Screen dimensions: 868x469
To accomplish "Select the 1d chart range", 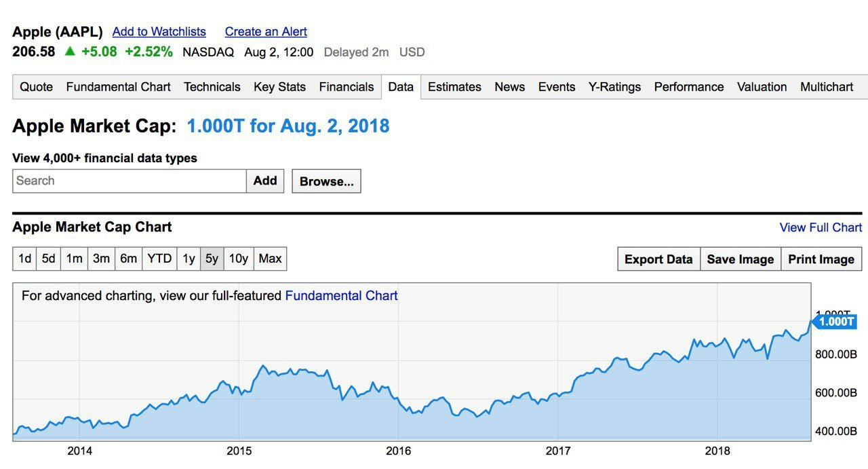I will point(24,259).
